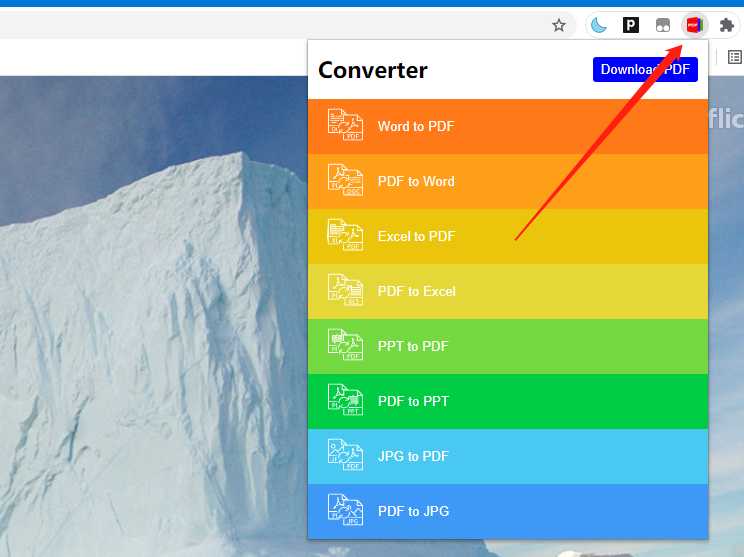Click the PDF to Excel file icon
The image size is (744, 557).
(345, 291)
